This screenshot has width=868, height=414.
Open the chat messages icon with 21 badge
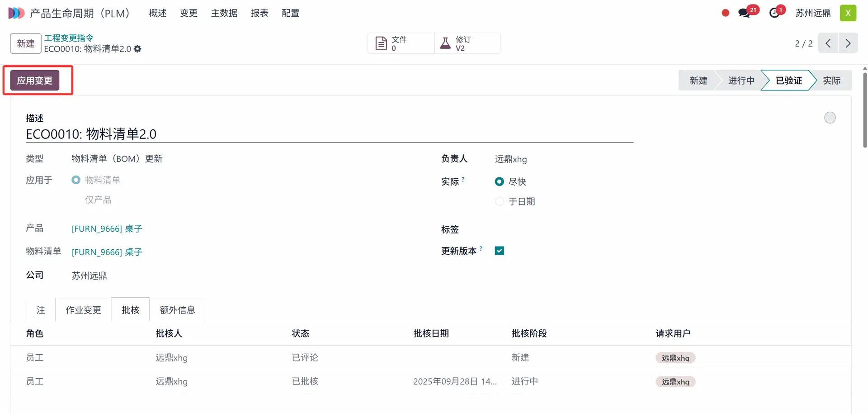(744, 13)
